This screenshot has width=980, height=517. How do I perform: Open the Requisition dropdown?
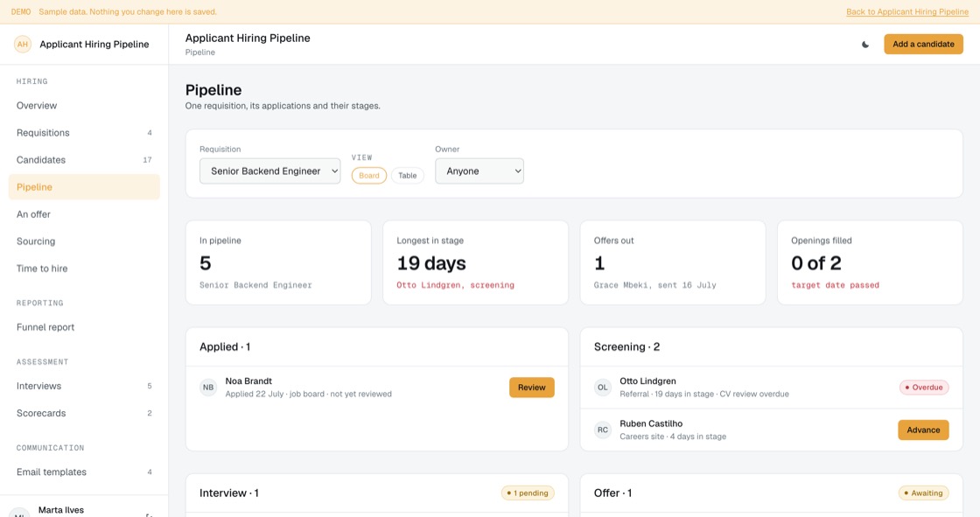270,171
